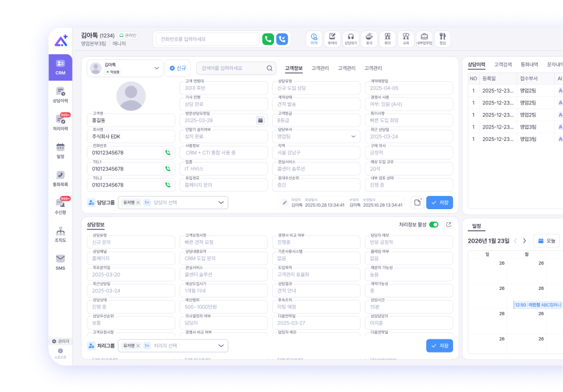563x392 pixels.
Task: Click the 고객명 field with 홍길동
Action: pyautogui.click(x=130, y=120)
